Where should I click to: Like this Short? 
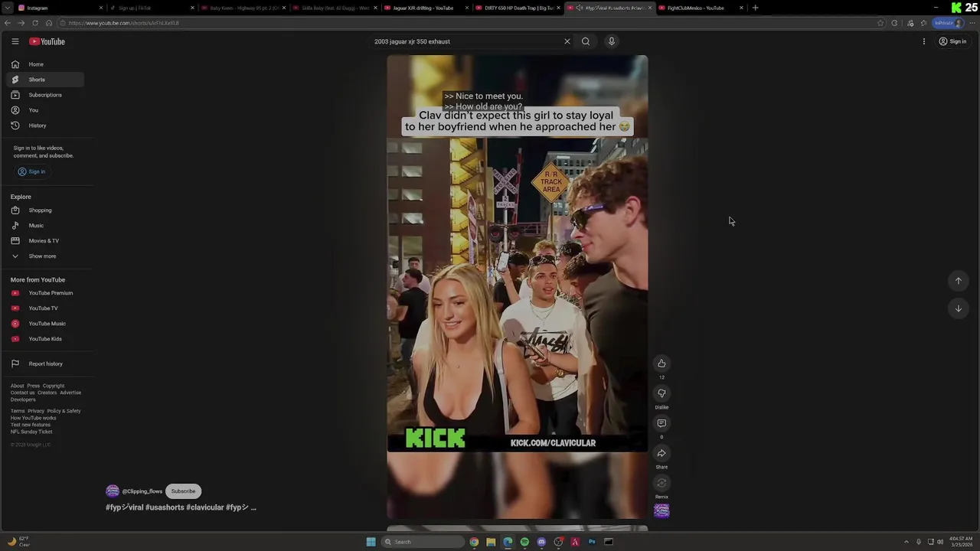click(661, 364)
